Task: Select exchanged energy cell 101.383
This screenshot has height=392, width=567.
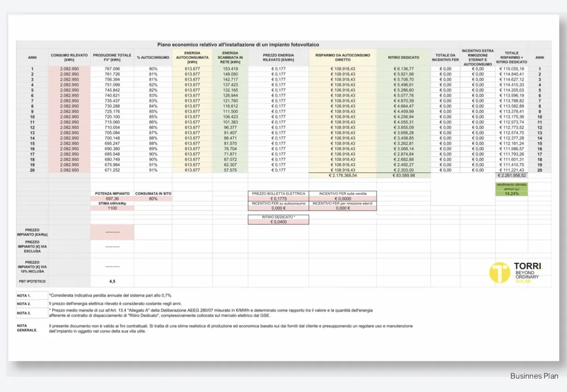Action: 230,122
